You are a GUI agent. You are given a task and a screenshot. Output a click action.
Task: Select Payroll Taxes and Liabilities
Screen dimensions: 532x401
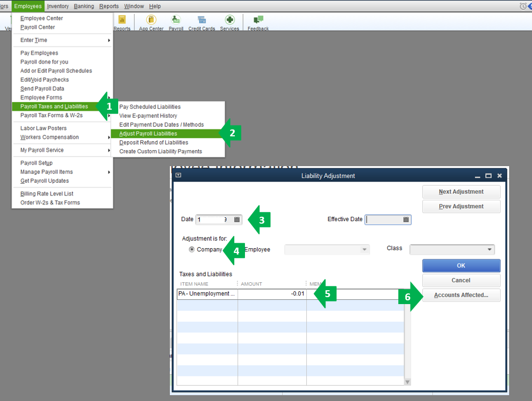(54, 107)
